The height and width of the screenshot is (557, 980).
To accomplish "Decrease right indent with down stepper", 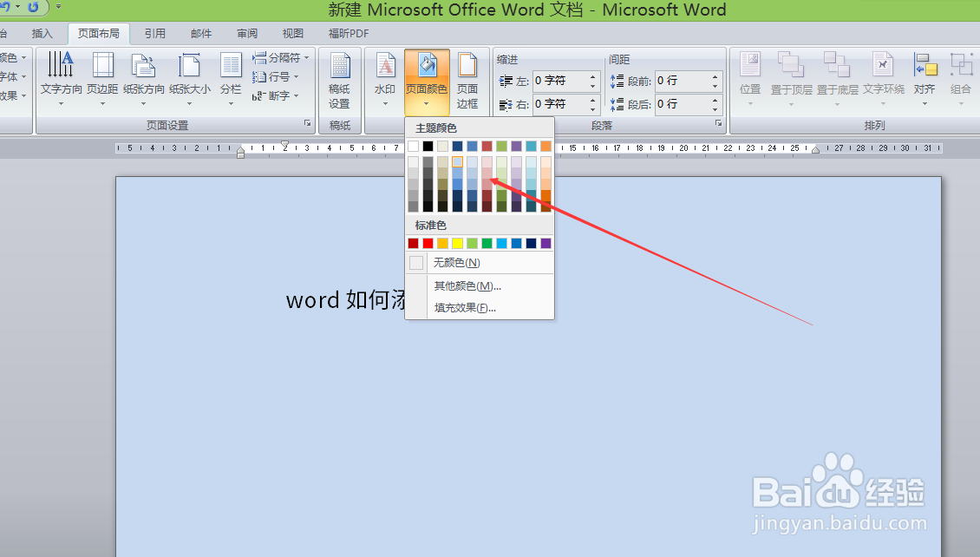I will pyautogui.click(x=593, y=109).
